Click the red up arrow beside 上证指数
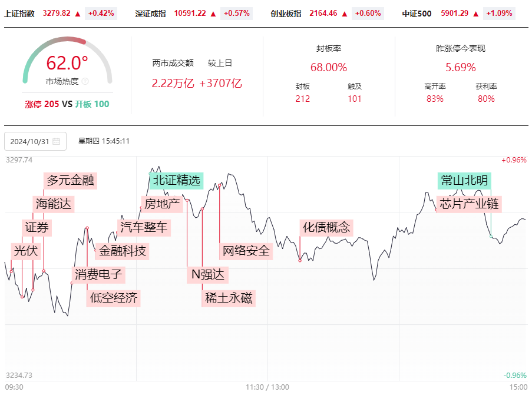The width and height of the screenshot is (532, 402). 78,14
